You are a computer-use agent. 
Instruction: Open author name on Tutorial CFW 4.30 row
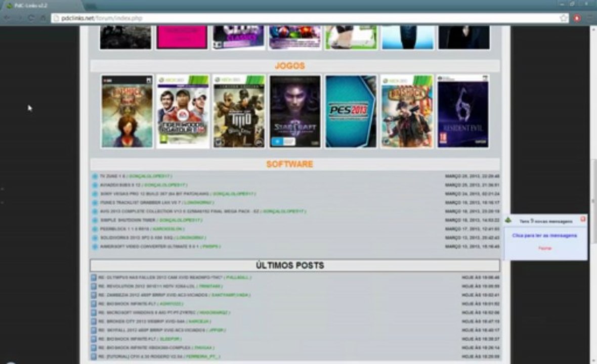click(x=203, y=356)
